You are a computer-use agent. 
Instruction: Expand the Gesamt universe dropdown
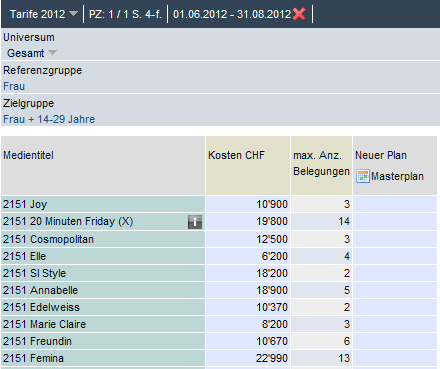tap(52, 53)
